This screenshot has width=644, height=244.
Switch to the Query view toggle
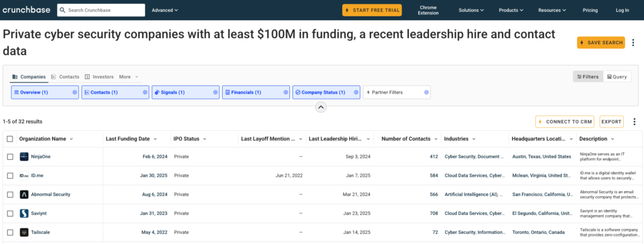point(617,76)
